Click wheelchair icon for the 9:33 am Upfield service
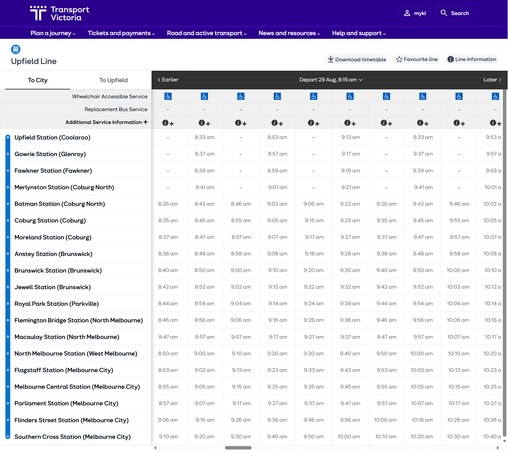 pyautogui.click(x=423, y=96)
